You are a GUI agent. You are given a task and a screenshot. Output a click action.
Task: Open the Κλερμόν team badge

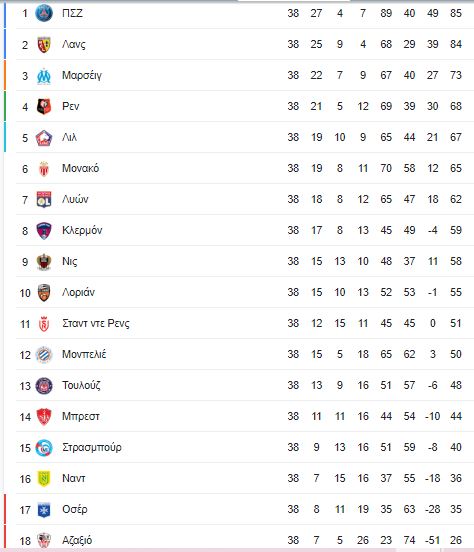click(x=44, y=231)
